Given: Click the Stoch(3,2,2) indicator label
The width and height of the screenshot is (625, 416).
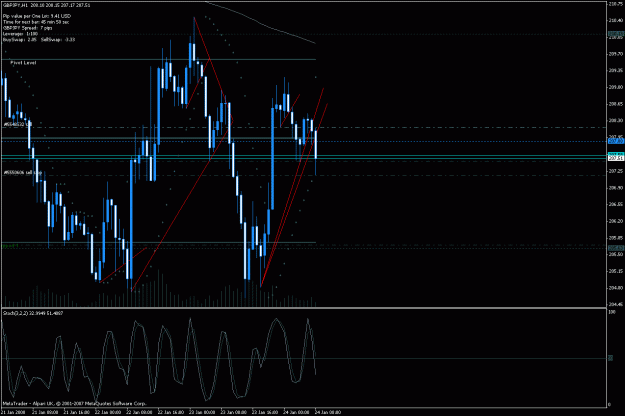Looking at the screenshot, I should (33, 313).
